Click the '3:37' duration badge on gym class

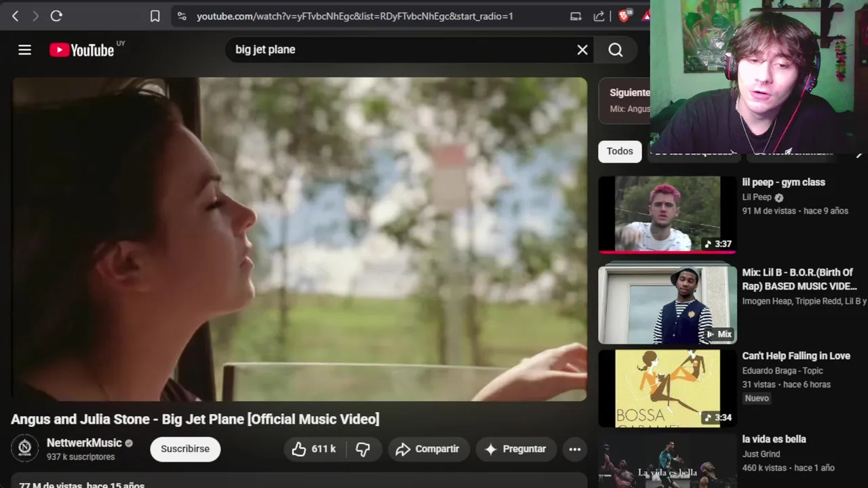[718, 244]
